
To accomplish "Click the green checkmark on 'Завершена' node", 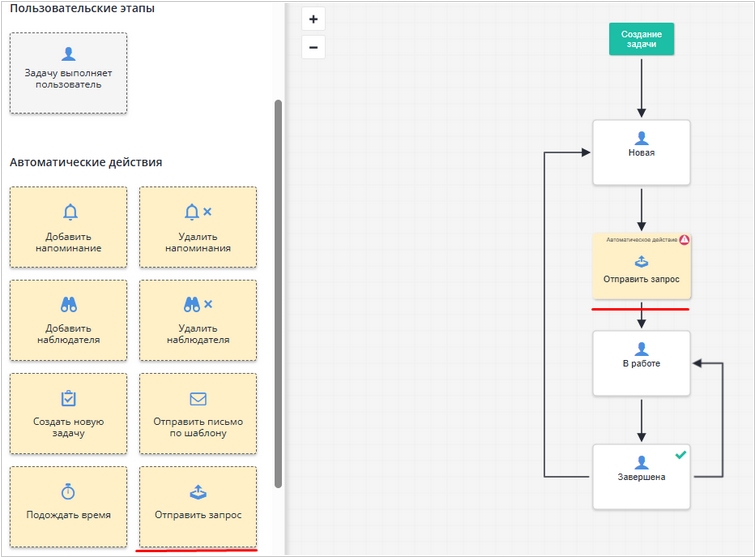I will (680, 455).
